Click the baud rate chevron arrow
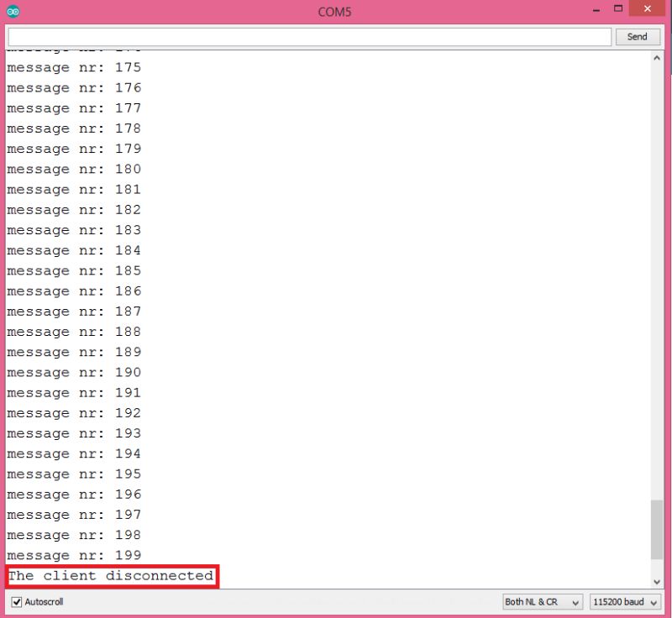 [x=654, y=601]
